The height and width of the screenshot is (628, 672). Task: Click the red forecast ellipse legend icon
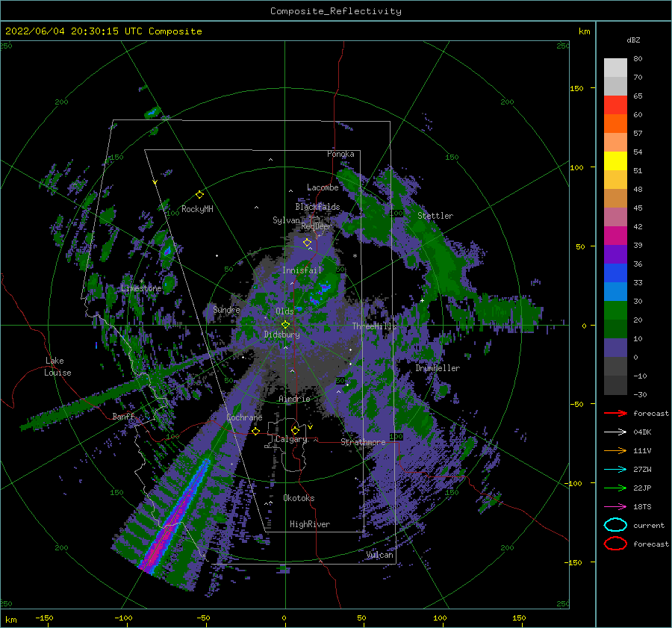point(615,544)
